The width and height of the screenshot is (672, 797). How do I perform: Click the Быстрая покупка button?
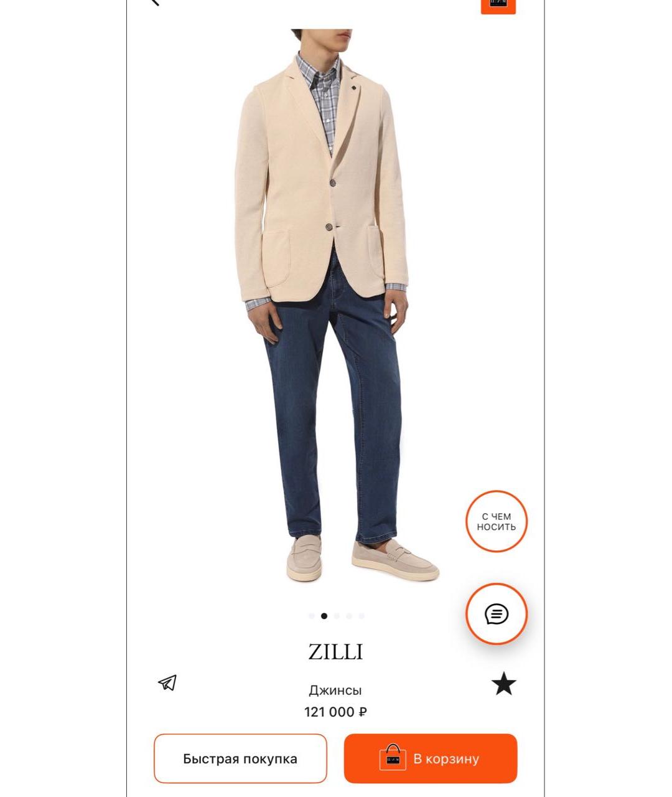pos(240,758)
